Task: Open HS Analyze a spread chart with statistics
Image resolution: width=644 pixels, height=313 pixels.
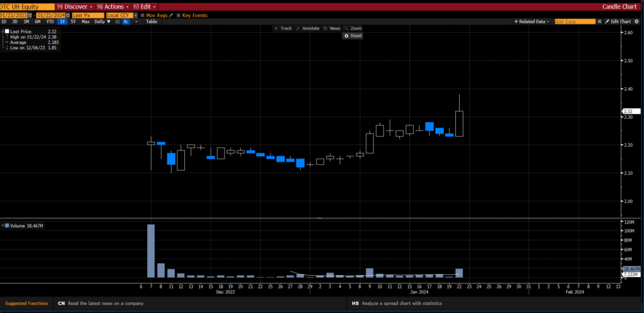Action: 397,303
